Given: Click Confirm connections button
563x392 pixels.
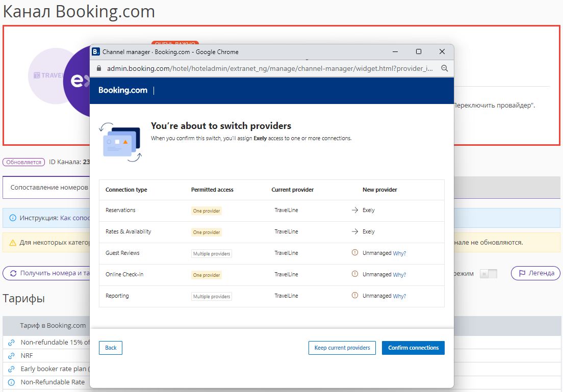Looking at the screenshot, I should coord(413,348).
